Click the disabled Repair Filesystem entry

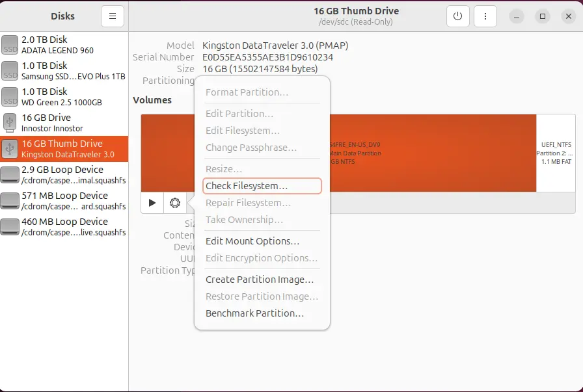pyautogui.click(x=262, y=203)
